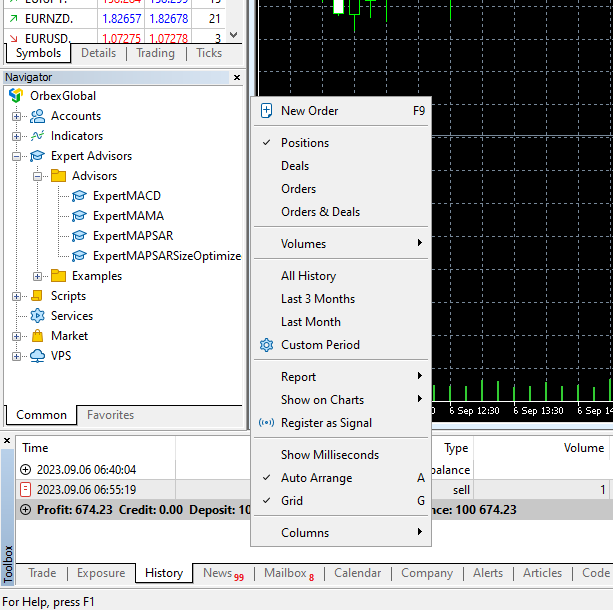The image size is (613, 610).
Task: Select All History period
Action: (x=341, y=276)
